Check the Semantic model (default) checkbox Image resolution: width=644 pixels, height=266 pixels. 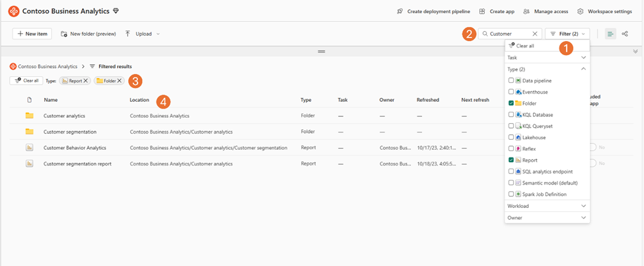pos(511,183)
